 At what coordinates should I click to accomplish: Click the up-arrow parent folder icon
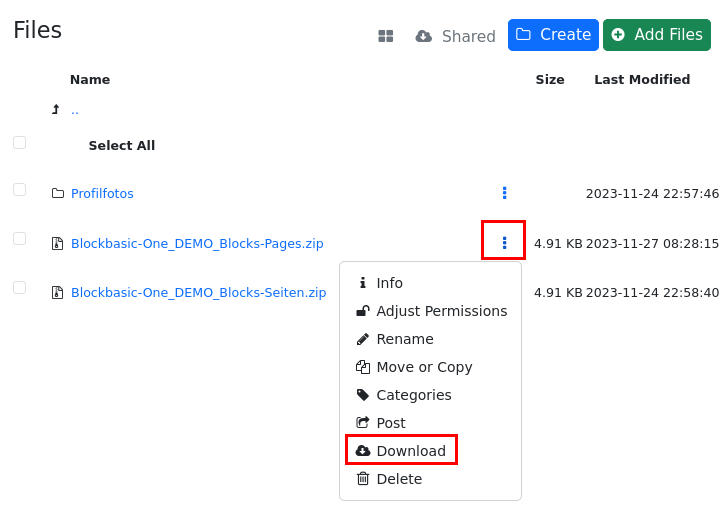tap(56, 109)
